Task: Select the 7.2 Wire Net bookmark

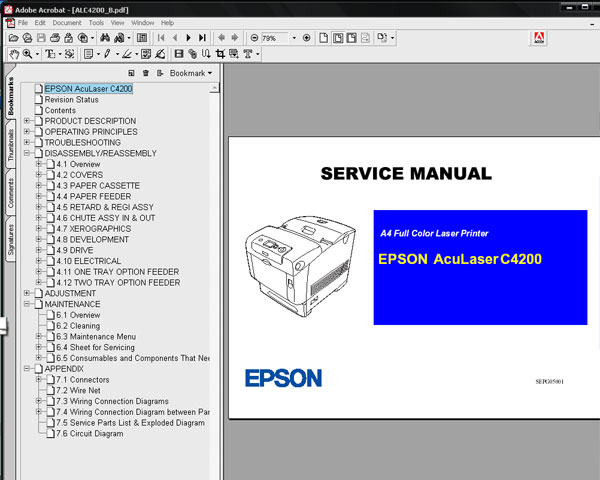Action: (78, 390)
